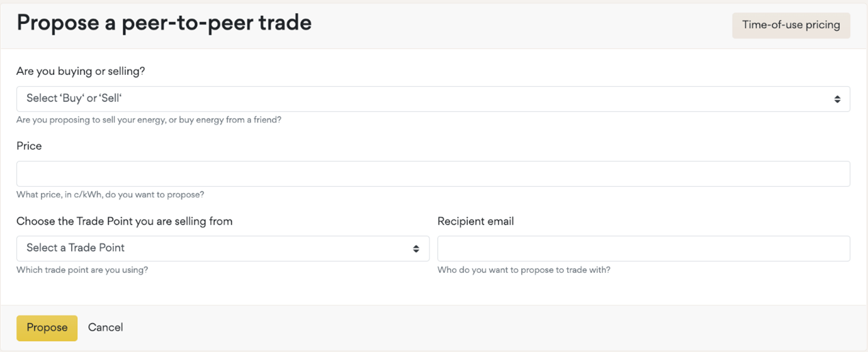Screen dimensions: 868x352
Task: Click the up-down arrows on Buy/Sell select
Action: pos(837,99)
